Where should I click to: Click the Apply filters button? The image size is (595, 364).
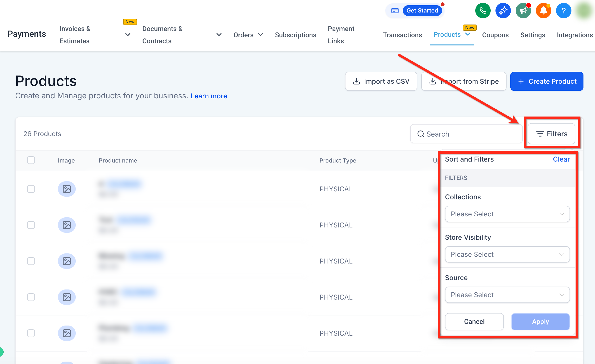[540, 321]
